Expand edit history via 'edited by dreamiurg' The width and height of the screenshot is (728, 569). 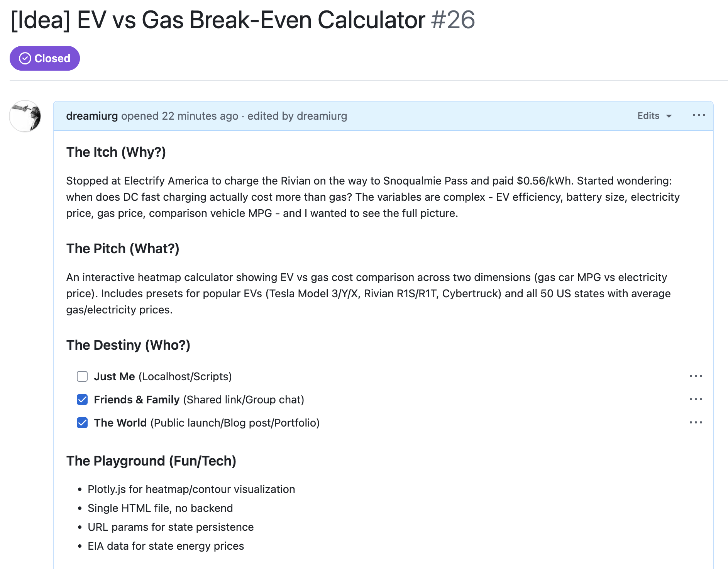[x=298, y=116]
